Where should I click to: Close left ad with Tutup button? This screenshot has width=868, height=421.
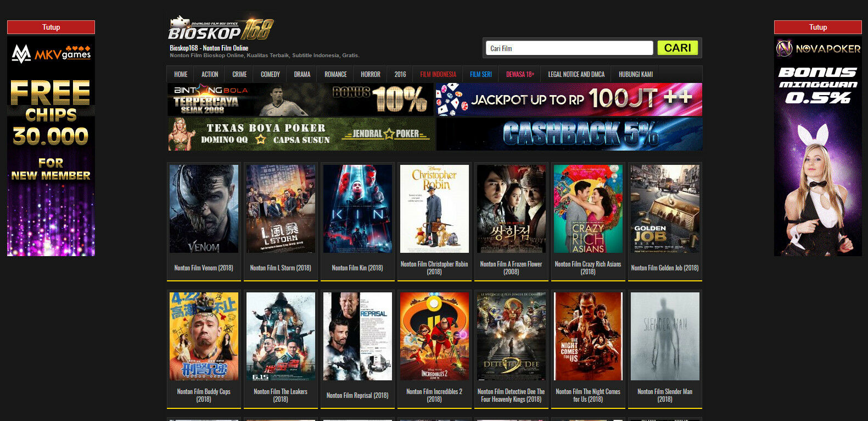(x=51, y=27)
